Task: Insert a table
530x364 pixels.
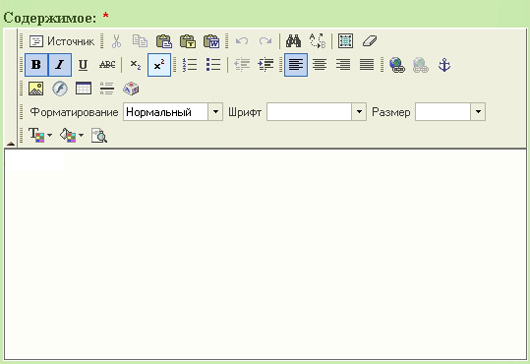Action: [x=83, y=89]
